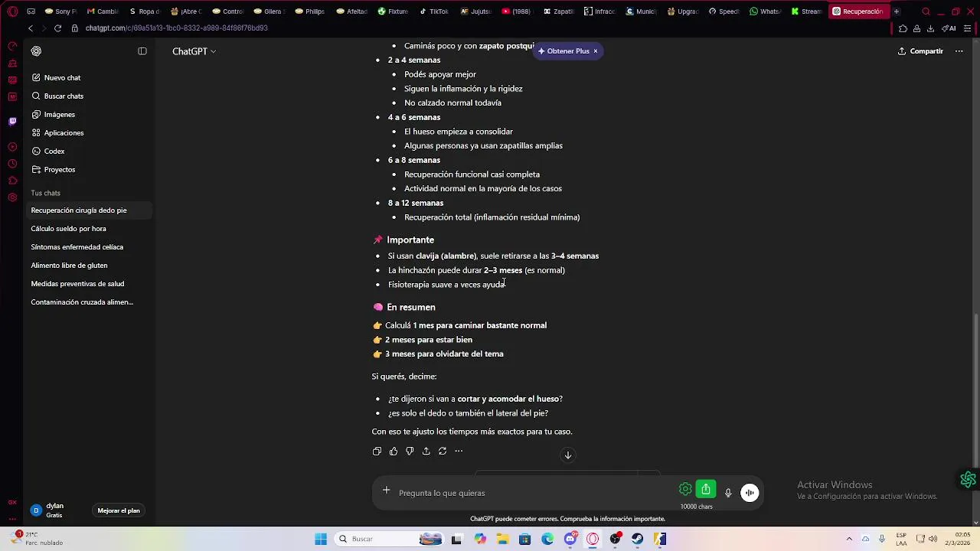Image resolution: width=980 pixels, height=551 pixels.
Task: Open Aplicaciones in sidebar
Action: (x=90, y=133)
